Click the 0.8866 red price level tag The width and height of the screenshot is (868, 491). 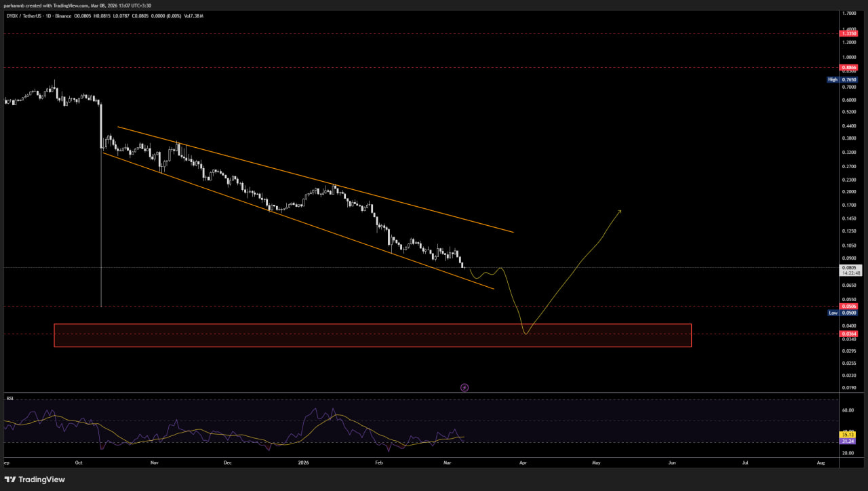[848, 68]
